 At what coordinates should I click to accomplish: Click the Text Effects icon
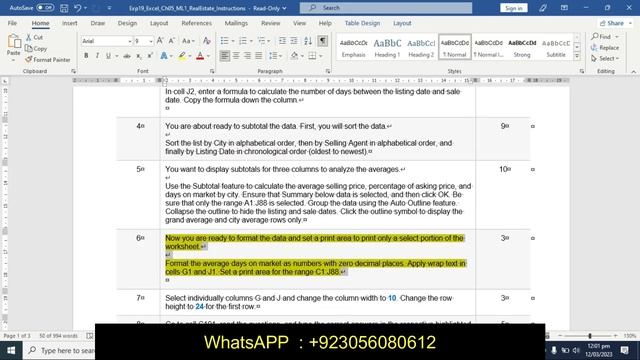[164, 56]
